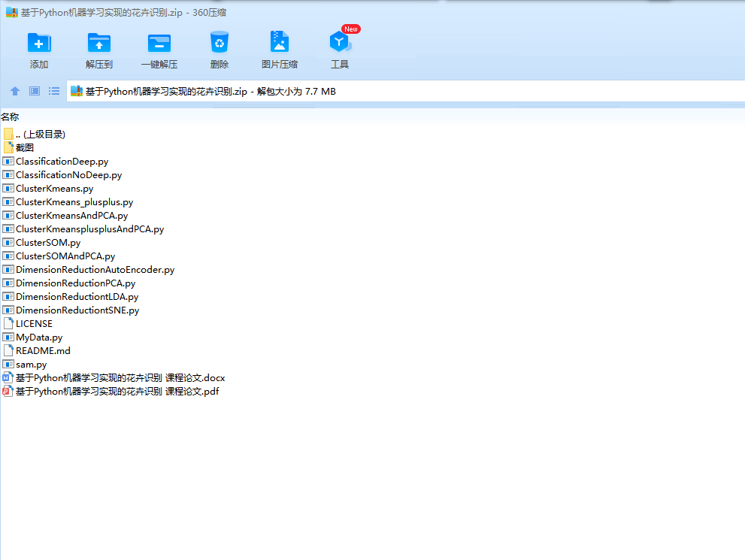Sort by the 名称 column header
Image resolution: width=745 pixels, height=560 pixels.
pos(10,117)
